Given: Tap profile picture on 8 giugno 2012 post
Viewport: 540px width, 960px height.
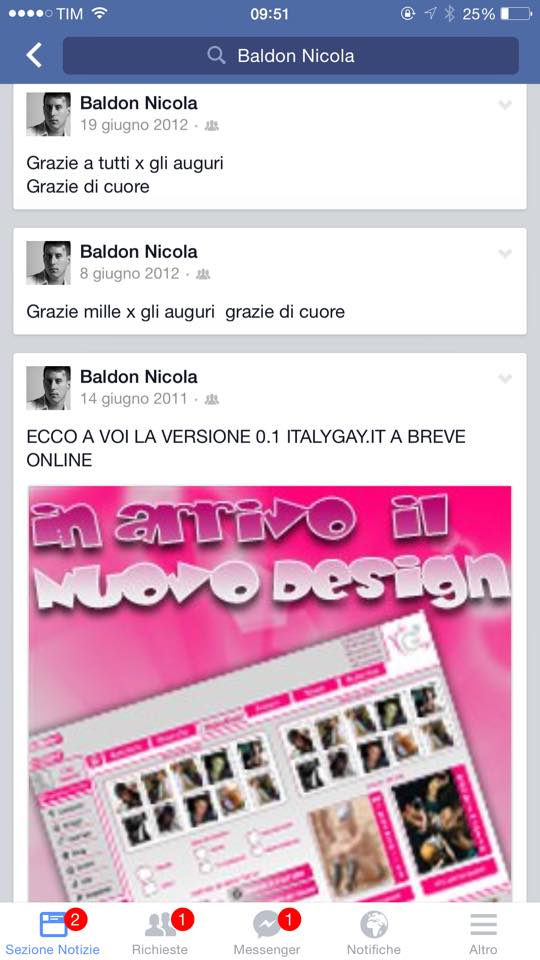Looking at the screenshot, I should click(48, 263).
